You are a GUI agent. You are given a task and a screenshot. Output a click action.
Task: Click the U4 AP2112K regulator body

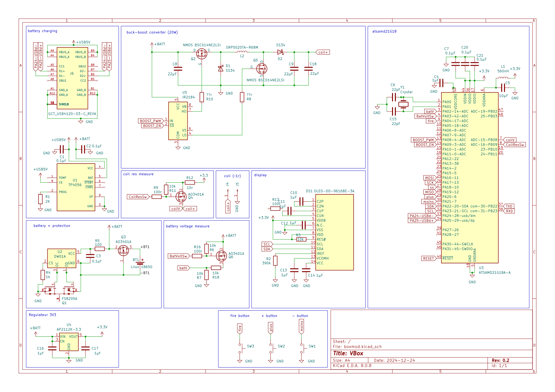[69, 342]
